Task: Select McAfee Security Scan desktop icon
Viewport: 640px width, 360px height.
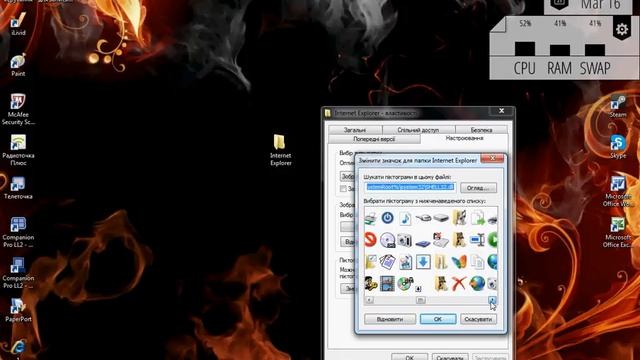Action: click(x=18, y=109)
